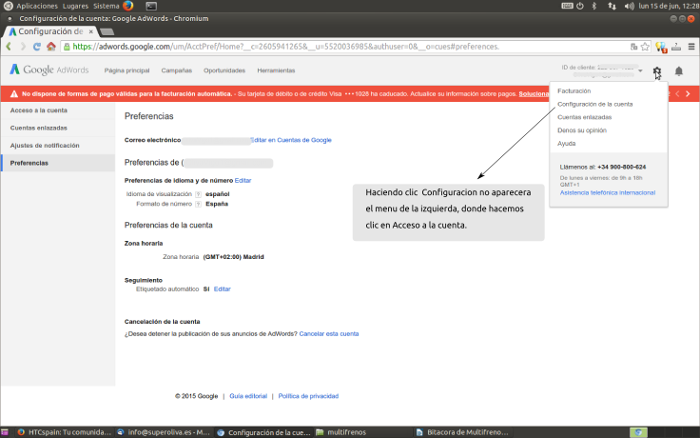Switch to Bitacora de Multifreno taskbar window
Image resolution: width=700 pixels, height=438 pixels.
[x=462, y=432]
